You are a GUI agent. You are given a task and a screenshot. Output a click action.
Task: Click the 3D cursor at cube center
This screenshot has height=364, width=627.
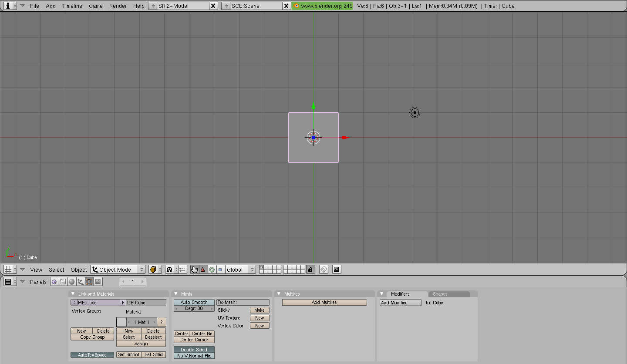(313, 138)
